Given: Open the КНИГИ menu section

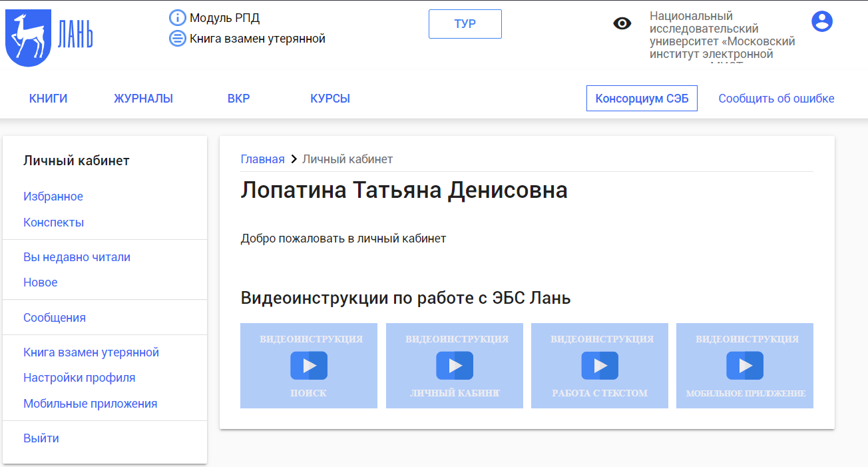Looking at the screenshot, I should click(x=48, y=99).
